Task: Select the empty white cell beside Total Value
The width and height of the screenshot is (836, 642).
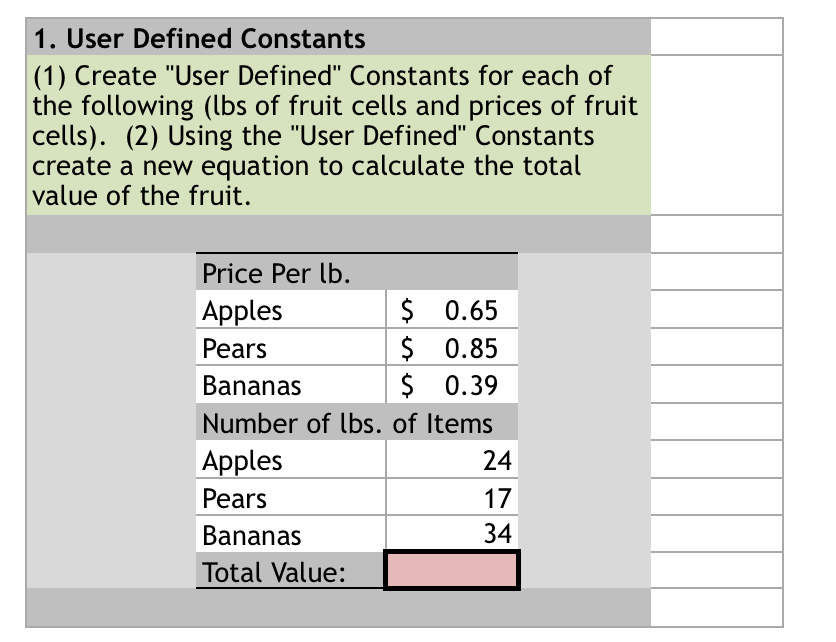Action: (717, 570)
